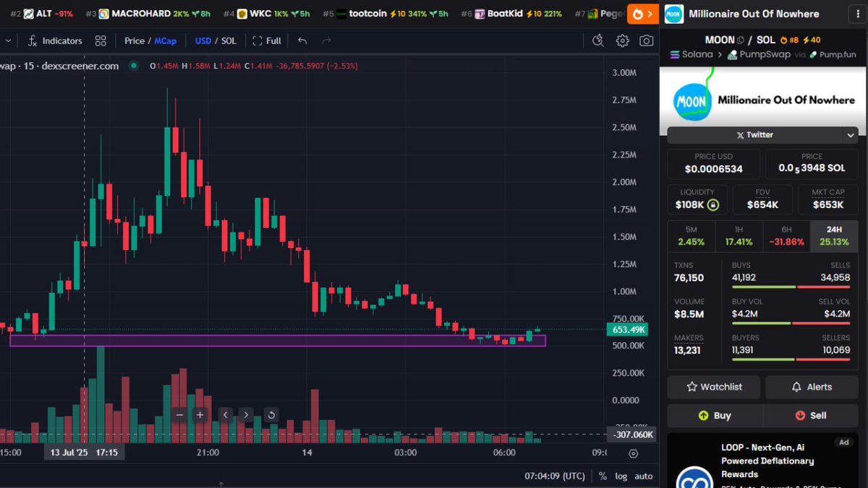Toggle log scale mode
The width and height of the screenshot is (868, 488).
tap(621, 476)
